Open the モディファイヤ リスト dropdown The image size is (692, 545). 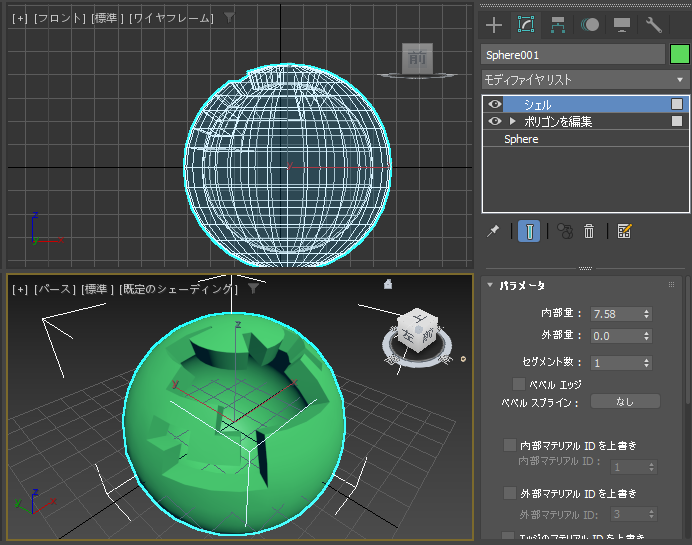pos(585,80)
